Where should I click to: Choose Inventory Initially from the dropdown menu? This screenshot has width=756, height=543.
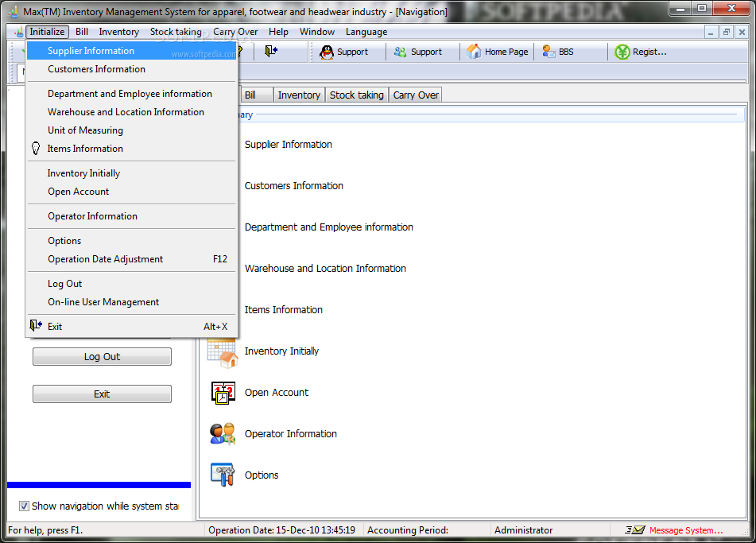(x=132, y=173)
